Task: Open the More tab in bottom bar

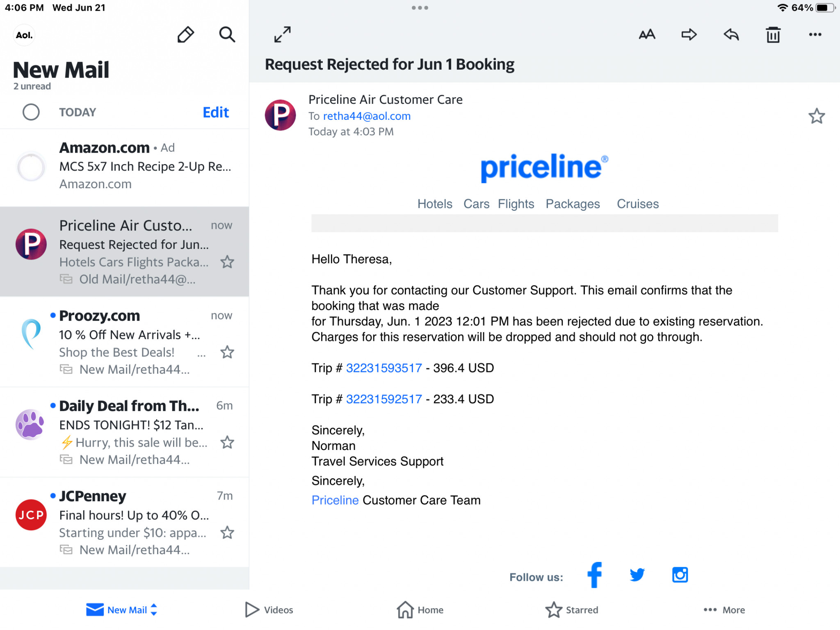Action: (724, 610)
